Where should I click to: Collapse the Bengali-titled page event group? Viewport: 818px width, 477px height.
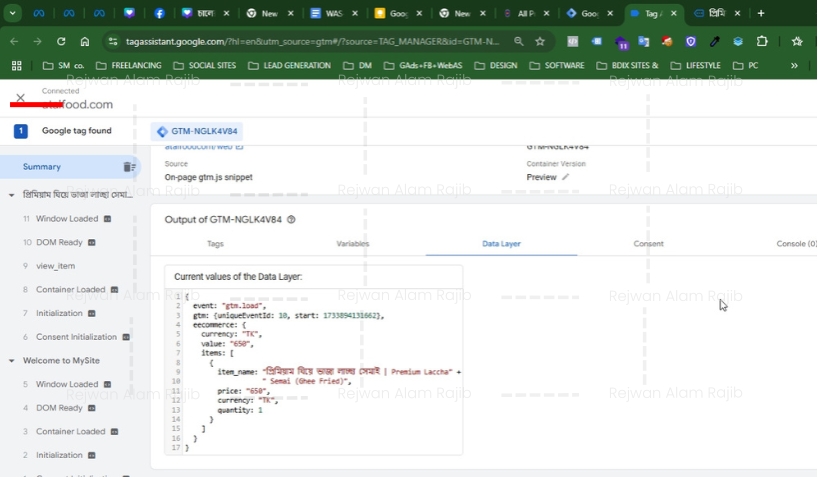coord(12,195)
